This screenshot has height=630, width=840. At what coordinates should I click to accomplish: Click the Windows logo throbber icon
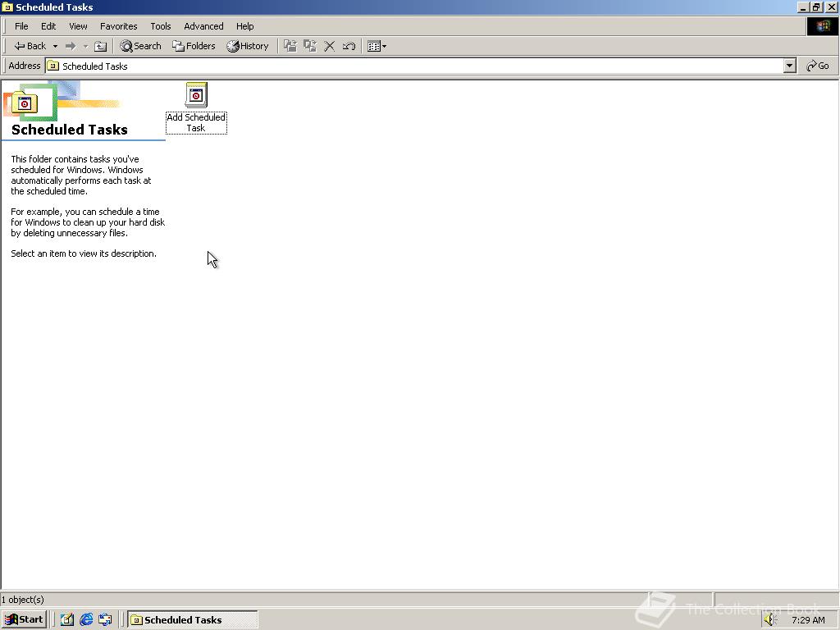[x=822, y=26]
